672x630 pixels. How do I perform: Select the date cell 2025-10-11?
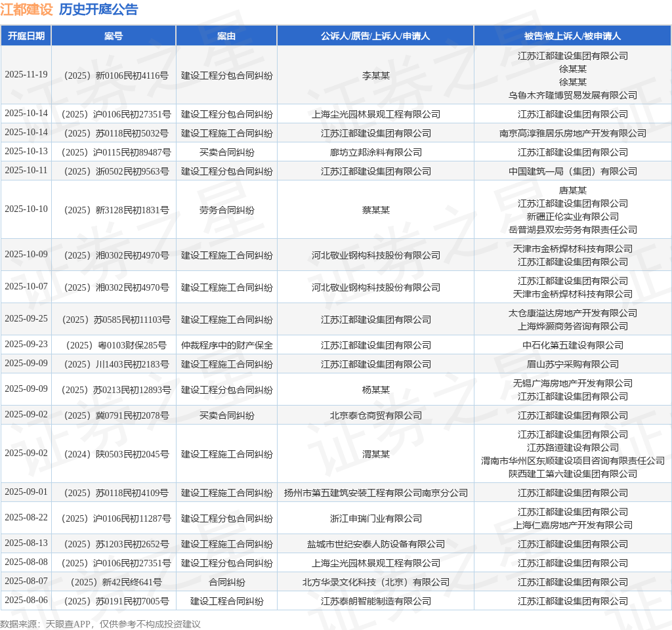26,170
